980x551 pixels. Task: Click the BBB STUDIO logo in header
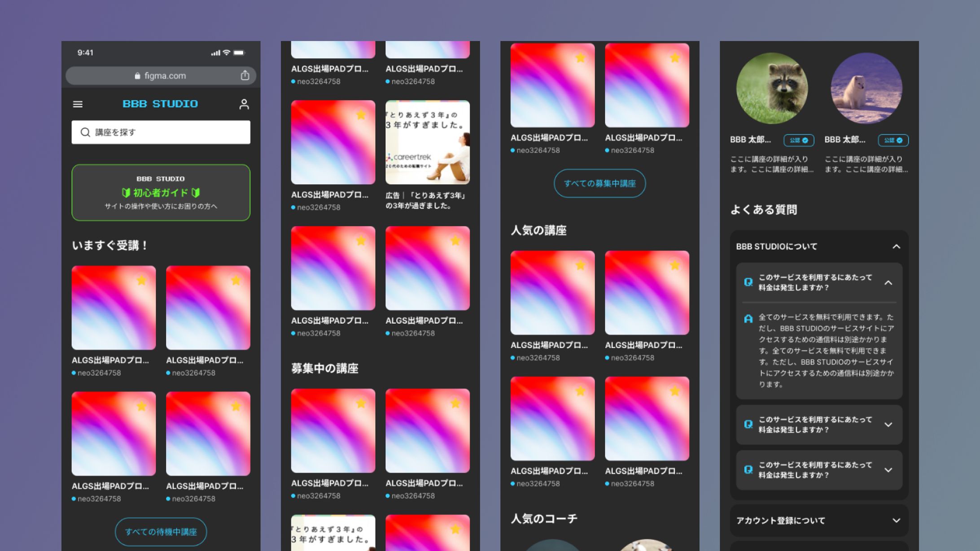(160, 104)
